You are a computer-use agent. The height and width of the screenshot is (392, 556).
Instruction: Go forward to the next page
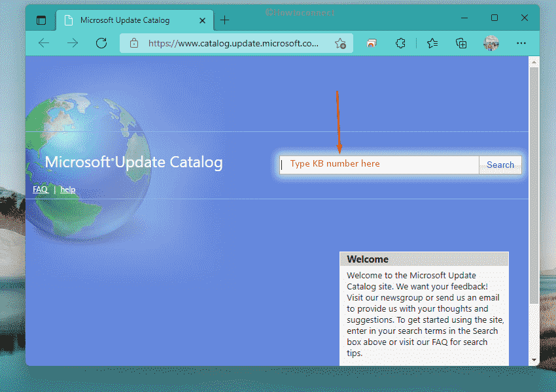point(73,43)
